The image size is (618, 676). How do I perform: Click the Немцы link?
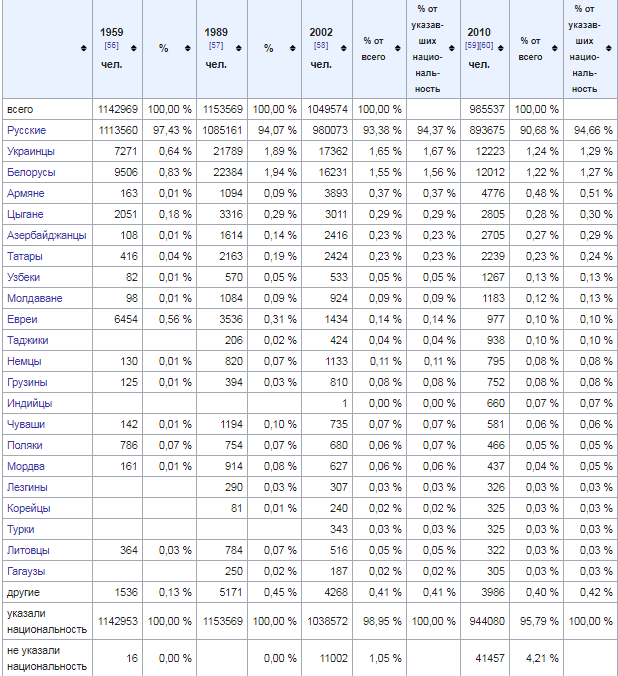pyautogui.click(x=24, y=361)
